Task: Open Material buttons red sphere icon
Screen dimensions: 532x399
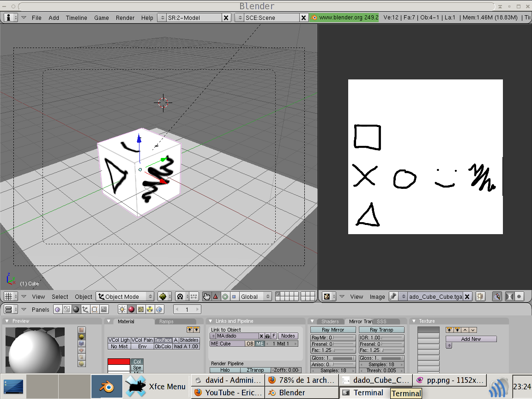Action: coord(131,309)
